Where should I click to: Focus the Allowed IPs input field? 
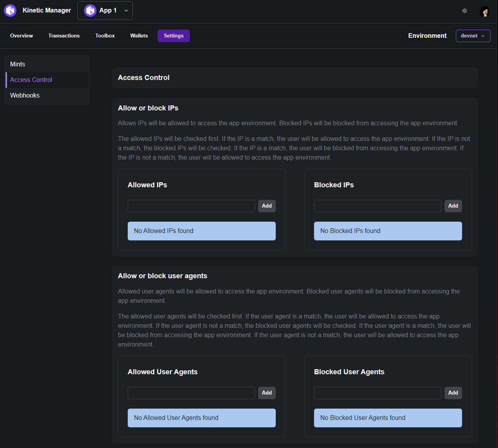tap(191, 206)
